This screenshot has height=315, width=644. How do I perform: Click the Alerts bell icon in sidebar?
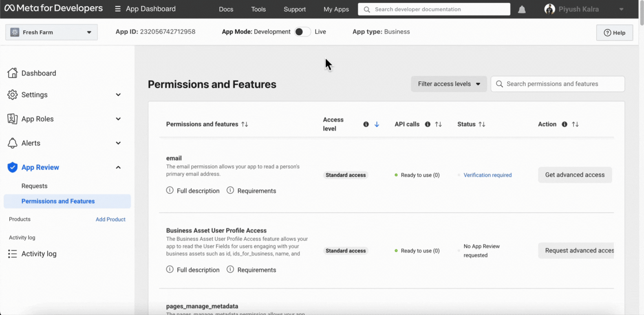pos(12,143)
